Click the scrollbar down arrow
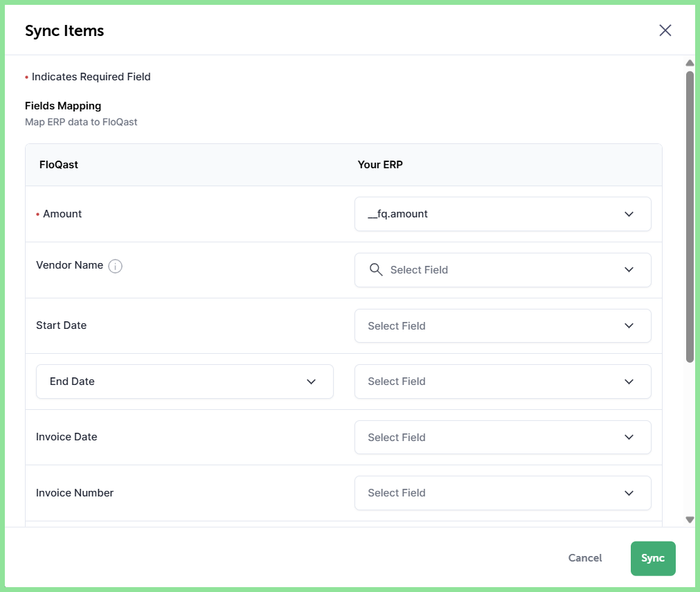700x592 pixels. [690, 520]
